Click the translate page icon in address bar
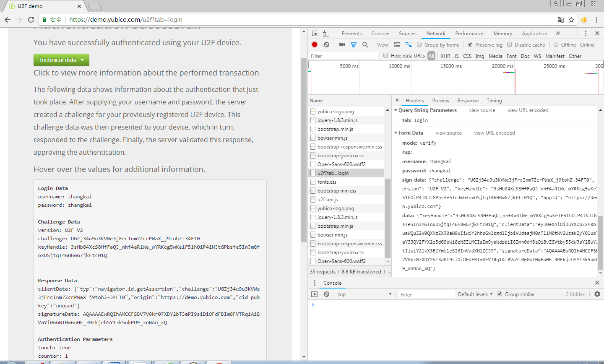 [560, 20]
